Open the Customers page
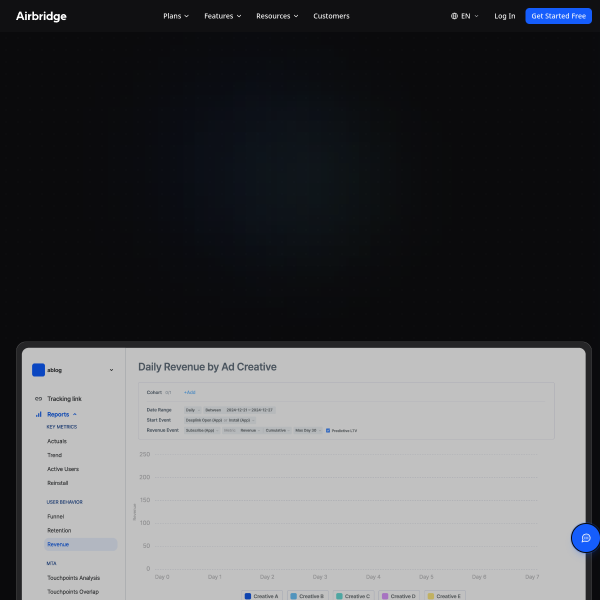The height and width of the screenshot is (600, 600). tap(331, 16)
